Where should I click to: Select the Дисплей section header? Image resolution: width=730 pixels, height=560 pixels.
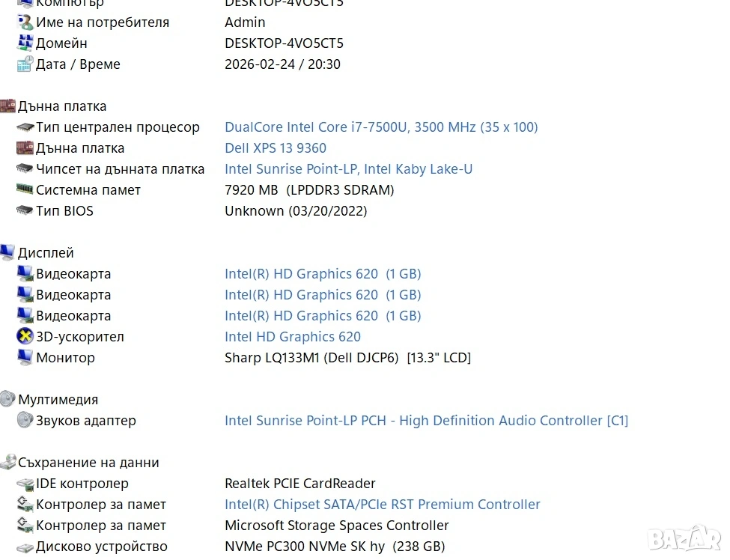point(46,253)
